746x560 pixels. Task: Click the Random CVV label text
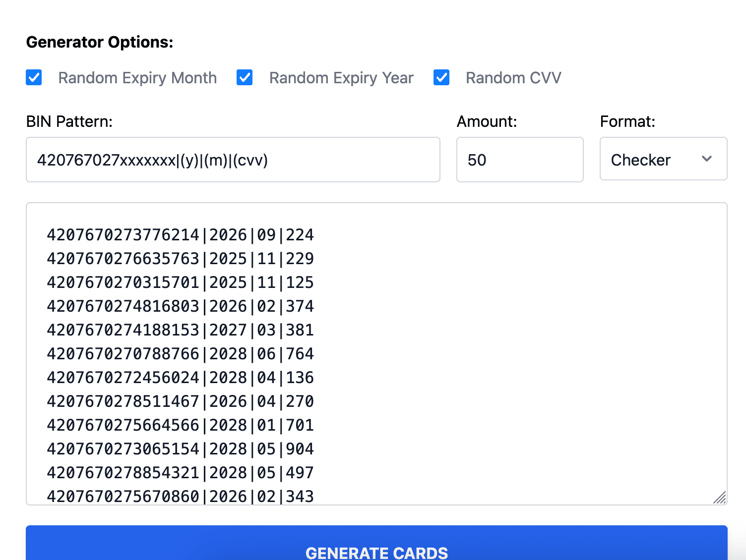513,78
